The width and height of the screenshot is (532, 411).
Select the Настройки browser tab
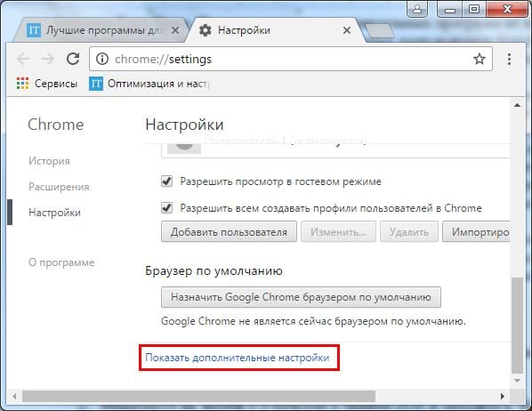pyautogui.click(x=275, y=30)
